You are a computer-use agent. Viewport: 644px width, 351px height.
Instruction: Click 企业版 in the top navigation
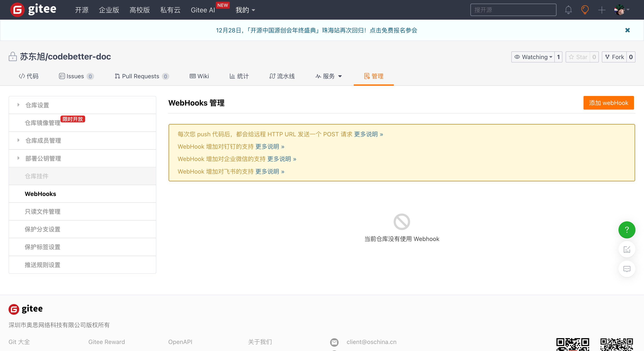[109, 10]
